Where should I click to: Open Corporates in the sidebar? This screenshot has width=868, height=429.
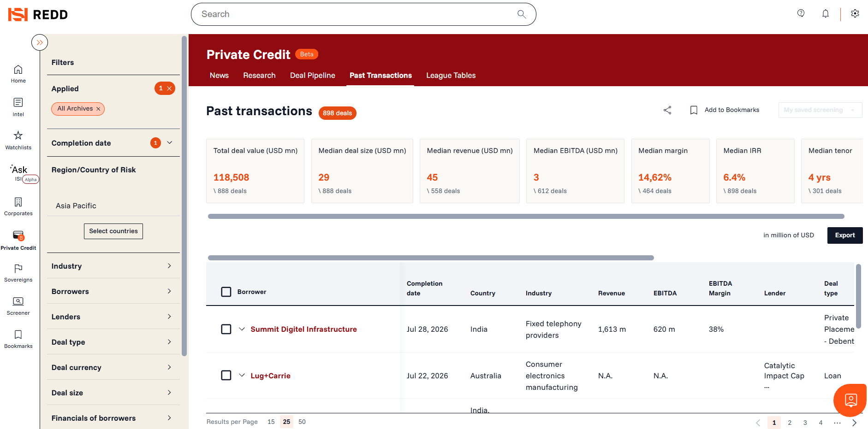(x=18, y=206)
